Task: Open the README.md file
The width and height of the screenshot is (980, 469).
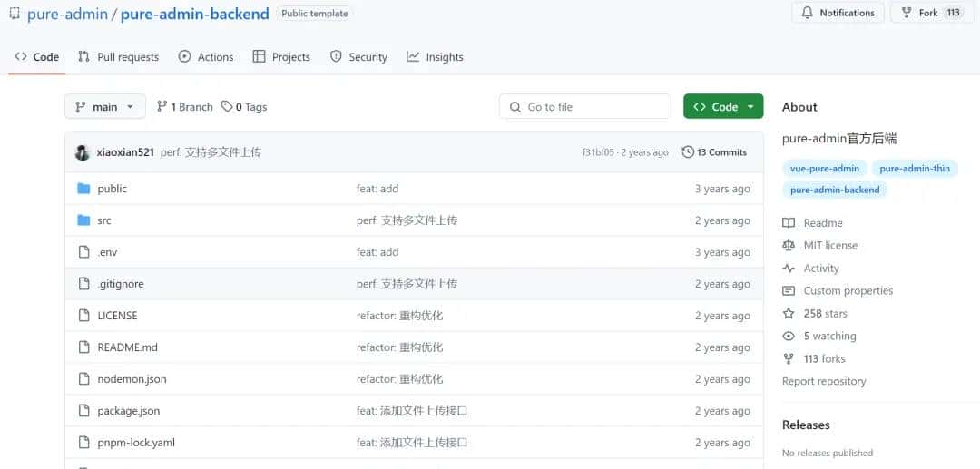Action: (x=128, y=347)
